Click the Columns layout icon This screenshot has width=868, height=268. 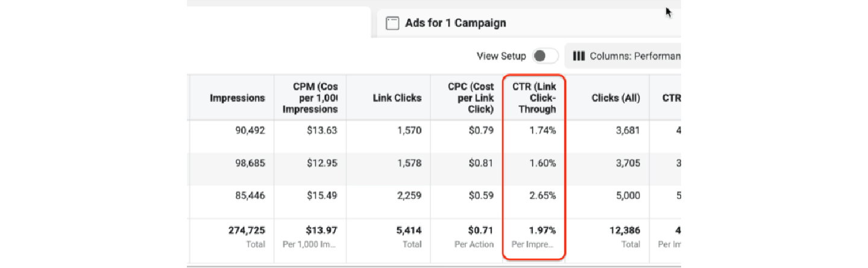tap(579, 56)
